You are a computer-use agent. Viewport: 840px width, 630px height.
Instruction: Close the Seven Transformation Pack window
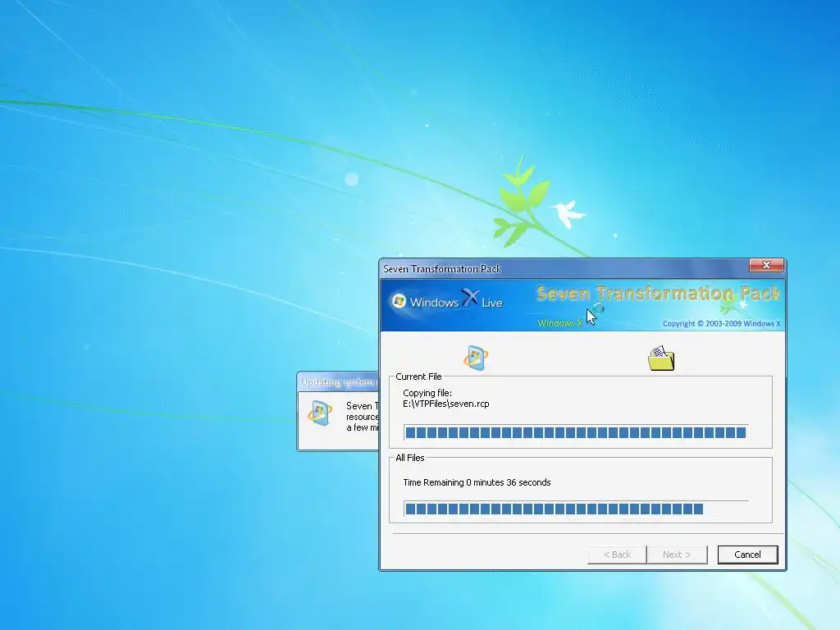(x=766, y=265)
